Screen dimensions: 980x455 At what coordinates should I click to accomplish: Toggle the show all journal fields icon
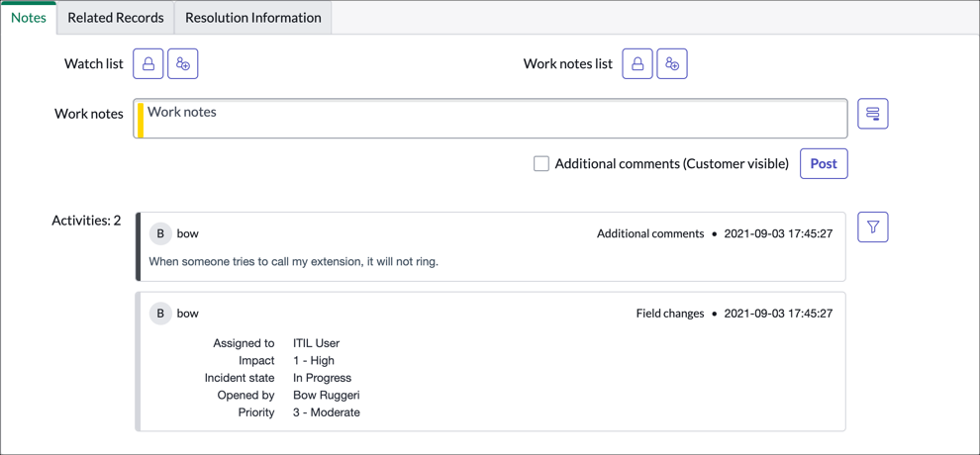tap(872, 114)
